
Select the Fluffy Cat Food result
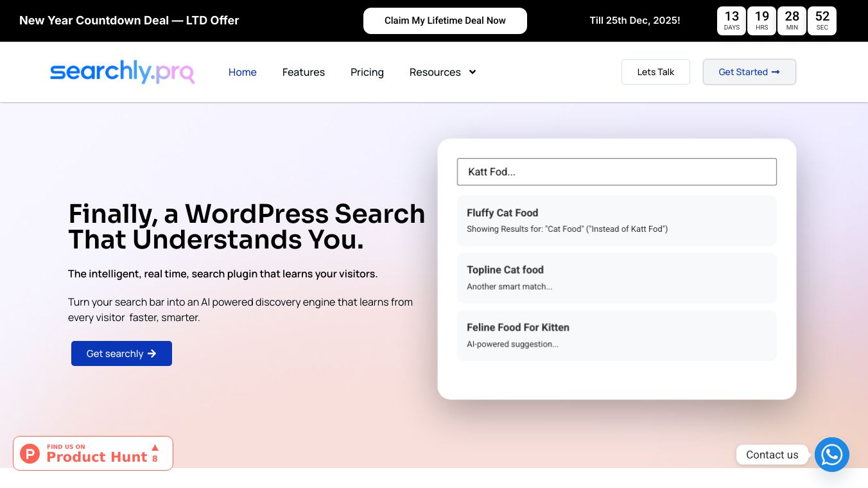click(x=617, y=220)
